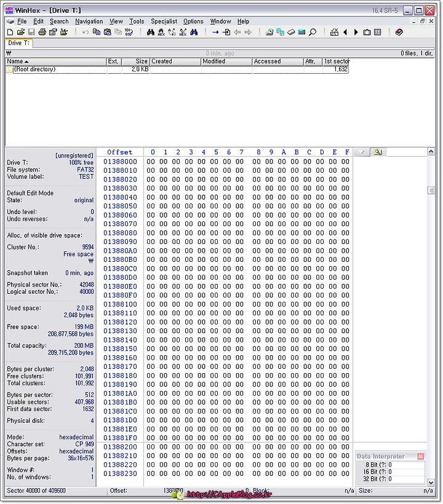The width and height of the screenshot is (443, 504).
Task: Sort by the Attr. column header
Action: [313, 61]
